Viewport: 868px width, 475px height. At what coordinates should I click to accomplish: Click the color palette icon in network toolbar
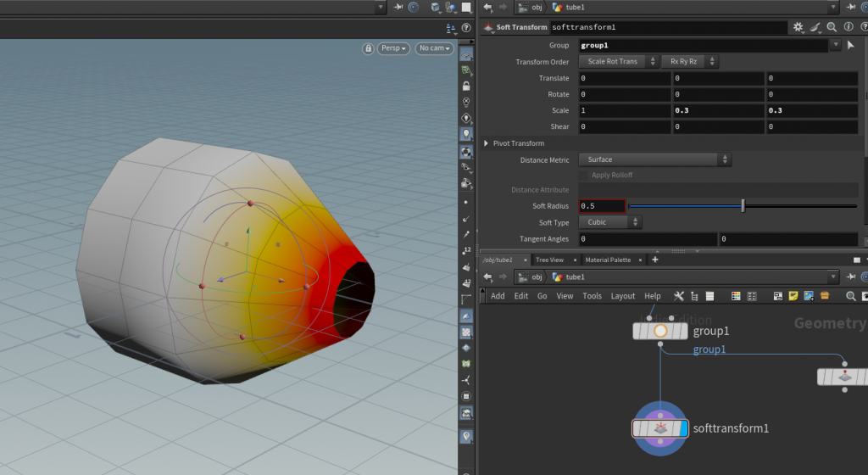(736, 296)
